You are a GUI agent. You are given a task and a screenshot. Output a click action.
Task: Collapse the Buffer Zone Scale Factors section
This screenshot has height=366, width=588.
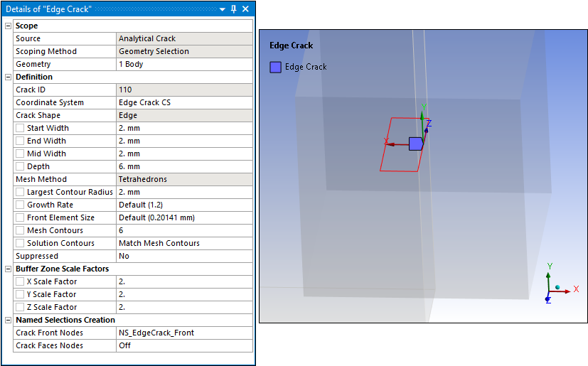pyautogui.click(x=8, y=269)
